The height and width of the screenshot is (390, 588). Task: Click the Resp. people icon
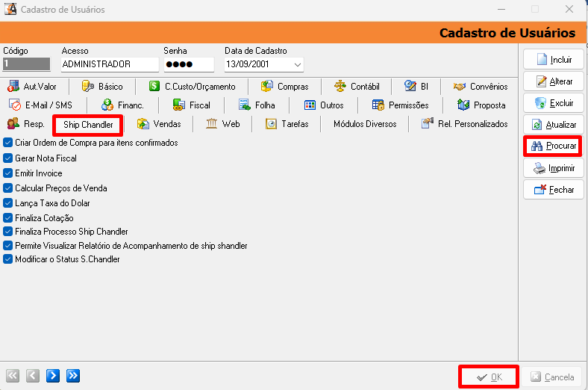point(13,123)
